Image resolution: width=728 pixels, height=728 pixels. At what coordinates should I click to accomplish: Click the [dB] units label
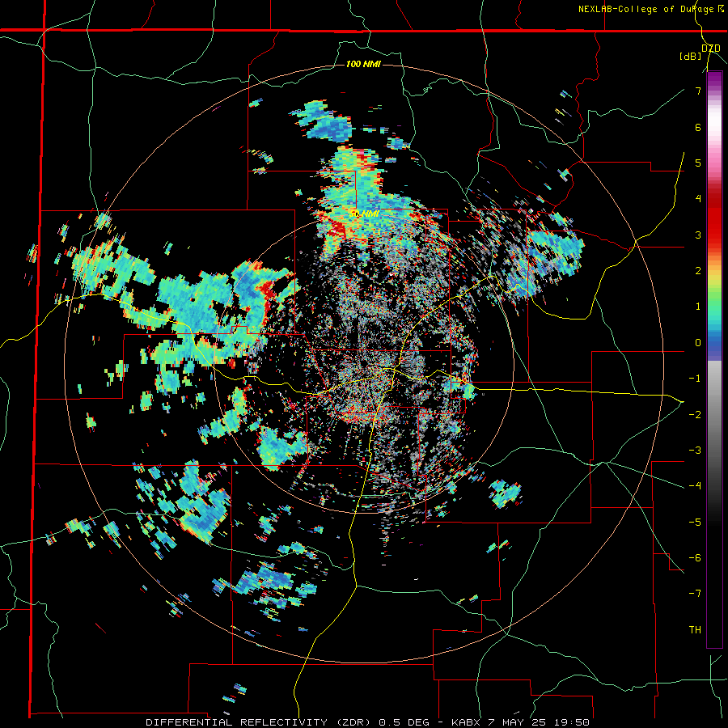[x=691, y=56]
